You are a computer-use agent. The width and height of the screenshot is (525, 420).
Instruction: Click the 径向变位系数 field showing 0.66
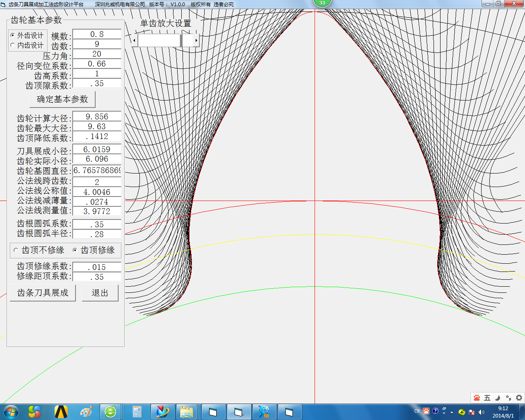(97, 64)
